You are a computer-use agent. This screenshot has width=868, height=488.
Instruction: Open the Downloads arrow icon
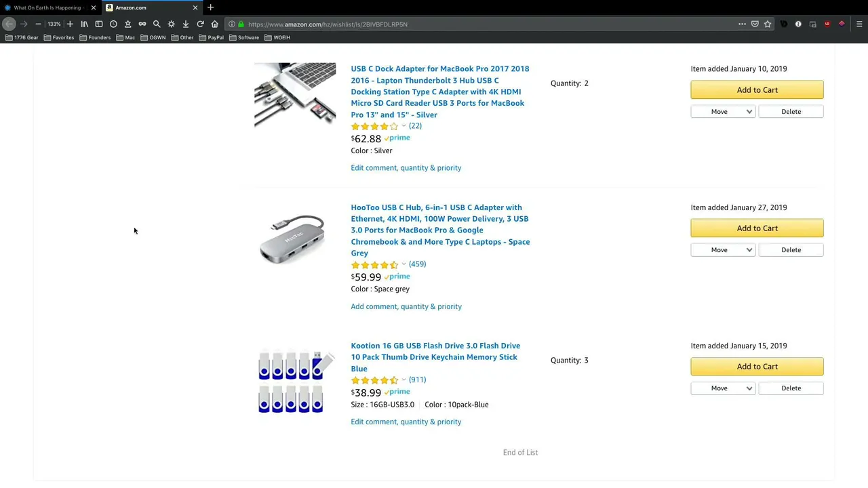(186, 24)
